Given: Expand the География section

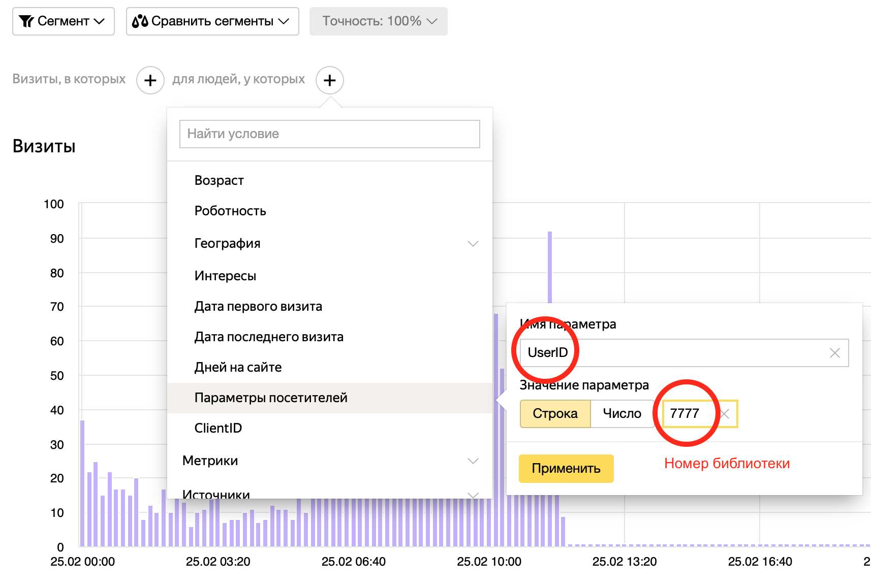Looking at the screenshot, I should point(473,243).
